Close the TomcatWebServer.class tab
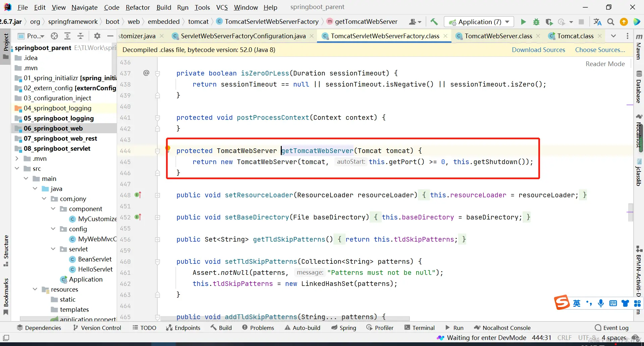 (x=538, y=36)
